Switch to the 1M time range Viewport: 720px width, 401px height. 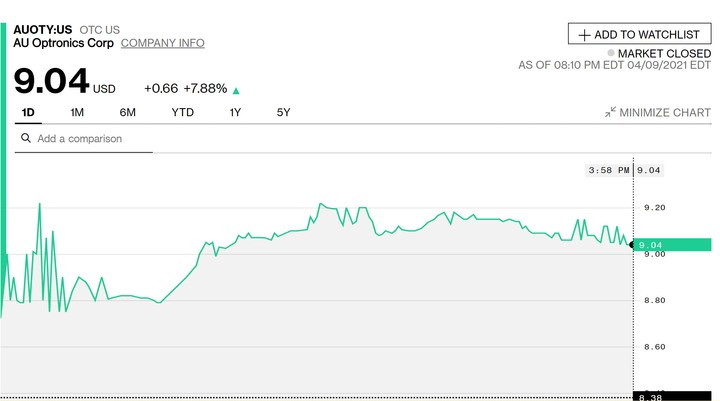(77, 112)
